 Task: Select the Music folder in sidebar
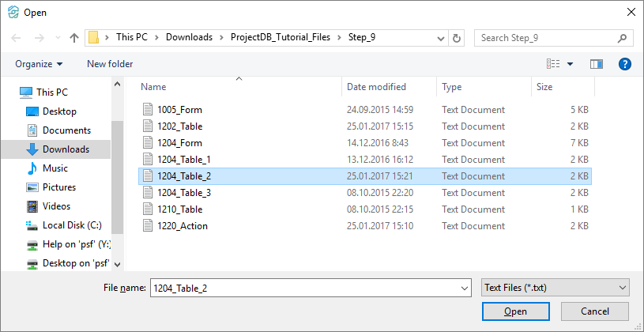55,168
